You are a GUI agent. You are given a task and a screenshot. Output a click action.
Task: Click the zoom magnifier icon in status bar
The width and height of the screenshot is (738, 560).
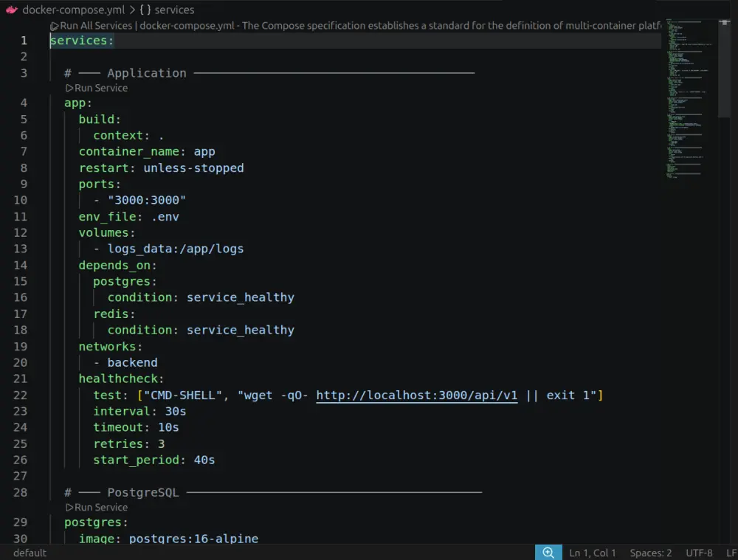point(548,553)
